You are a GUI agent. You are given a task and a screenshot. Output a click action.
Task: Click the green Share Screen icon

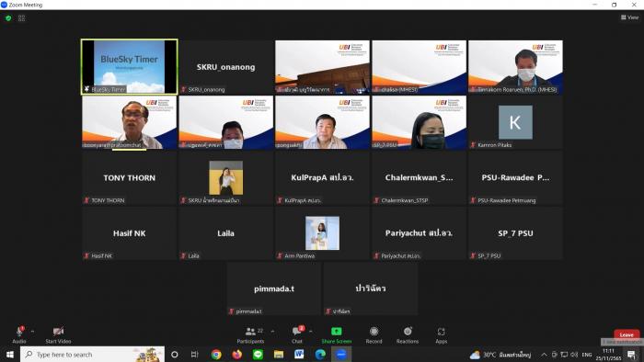click(x=337, y=332)
